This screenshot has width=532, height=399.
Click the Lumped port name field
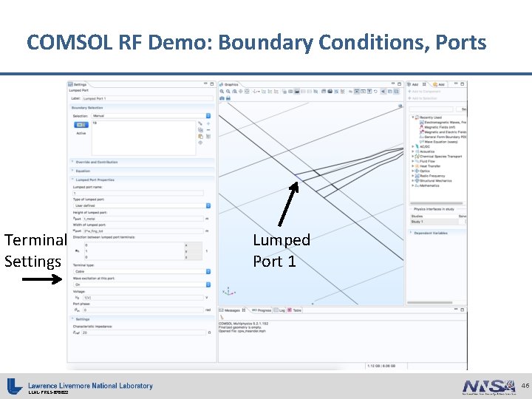pyautogui.click(x=138, y=193)
